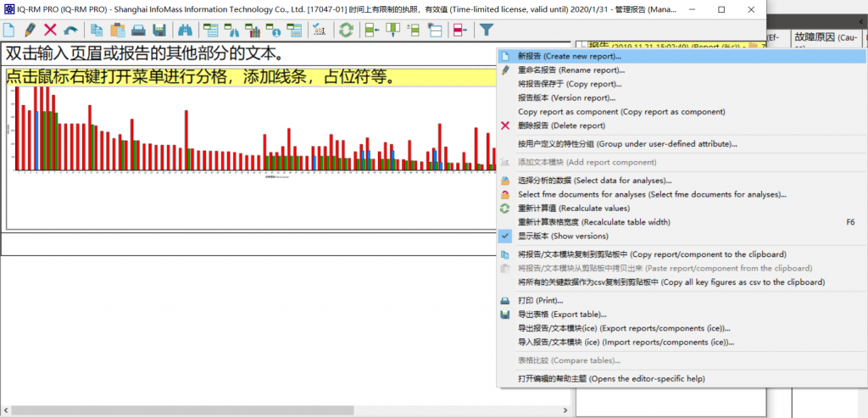
Task: Click the pencil edit toolbar icon
Action: pos(30,30)
